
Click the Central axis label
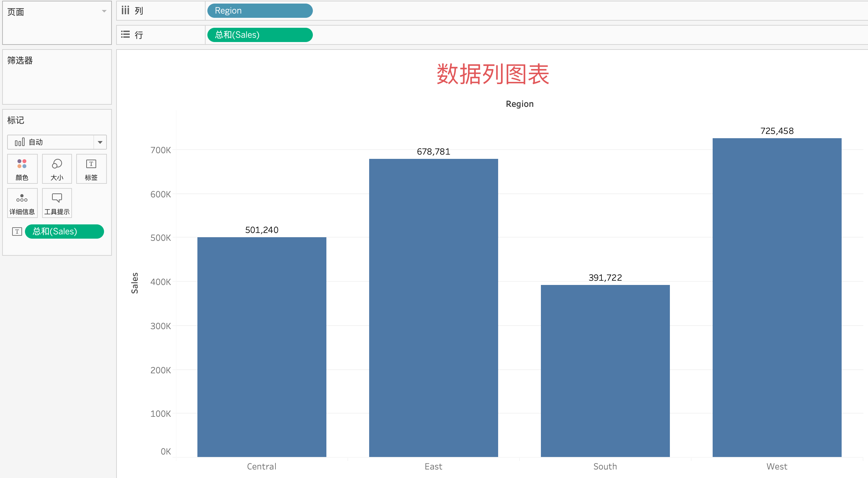(262, 466)
